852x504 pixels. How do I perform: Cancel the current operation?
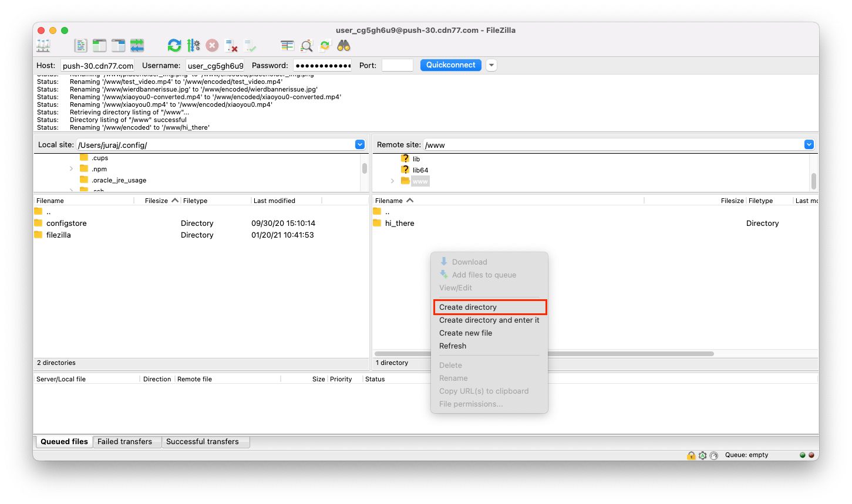(213, 46)
